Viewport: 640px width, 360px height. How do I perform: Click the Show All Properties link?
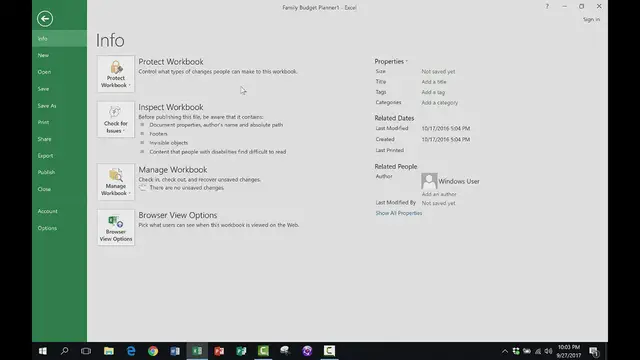(x=399, y=213)
